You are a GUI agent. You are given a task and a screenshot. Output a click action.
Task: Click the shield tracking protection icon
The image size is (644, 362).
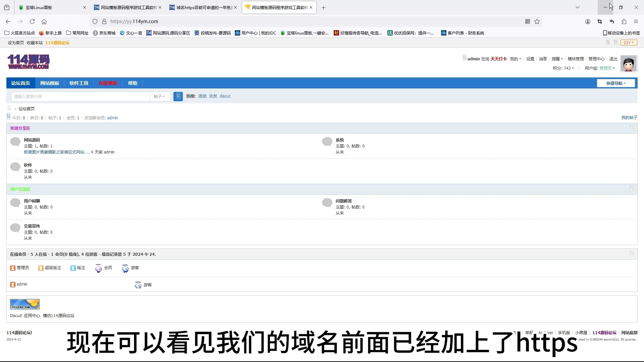[95, 21]
